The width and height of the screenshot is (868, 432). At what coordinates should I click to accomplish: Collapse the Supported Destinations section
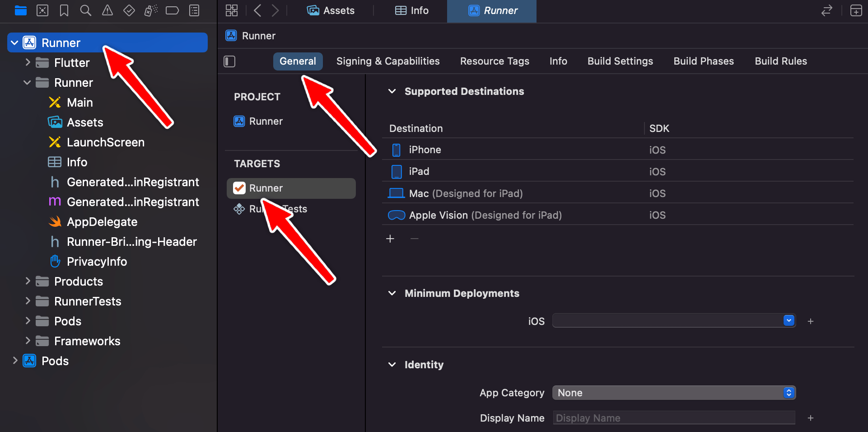coord(392,91)
